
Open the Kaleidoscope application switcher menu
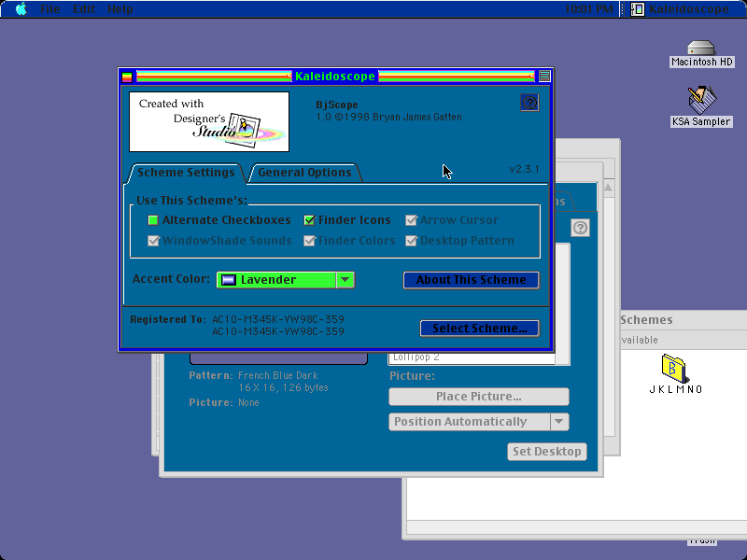point(680,9)
